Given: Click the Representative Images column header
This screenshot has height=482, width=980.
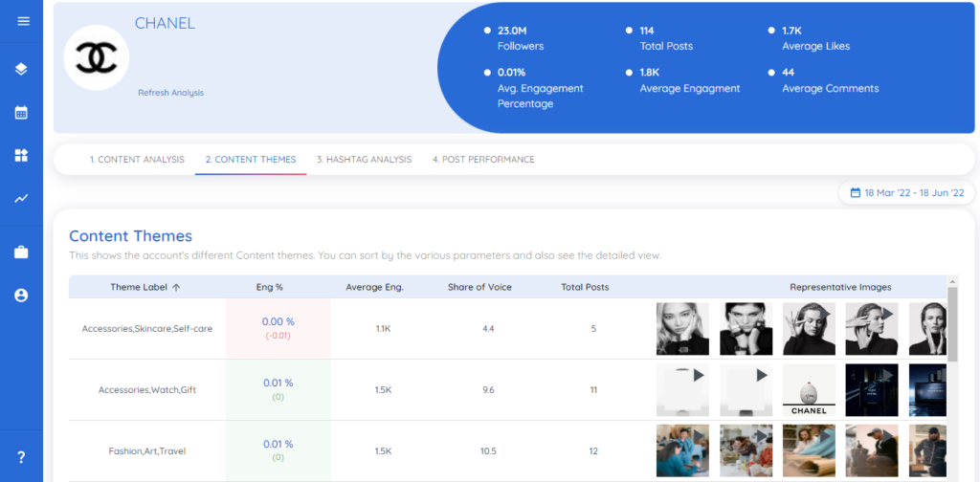Looking at the screenshot, I should [x=840, y=287].
